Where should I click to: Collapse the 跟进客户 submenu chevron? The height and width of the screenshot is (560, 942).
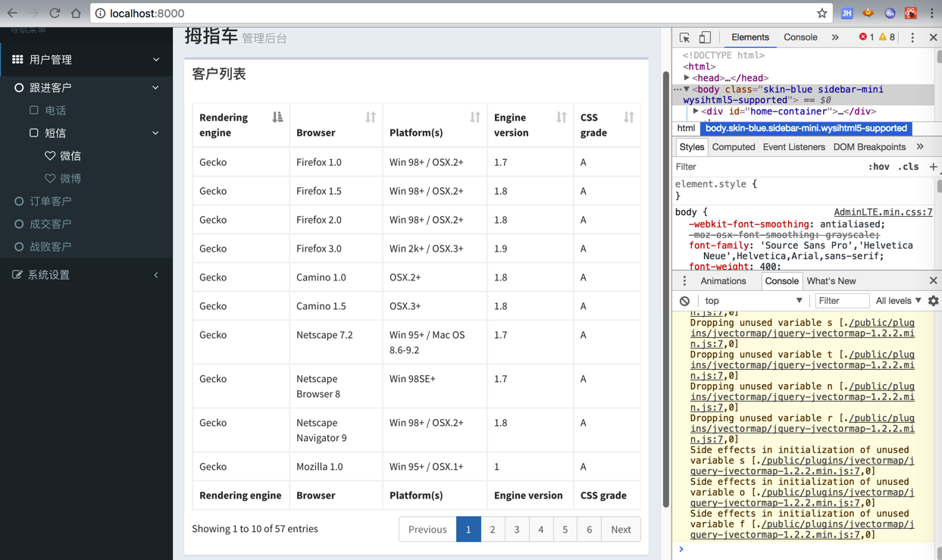tap(155, 87)
